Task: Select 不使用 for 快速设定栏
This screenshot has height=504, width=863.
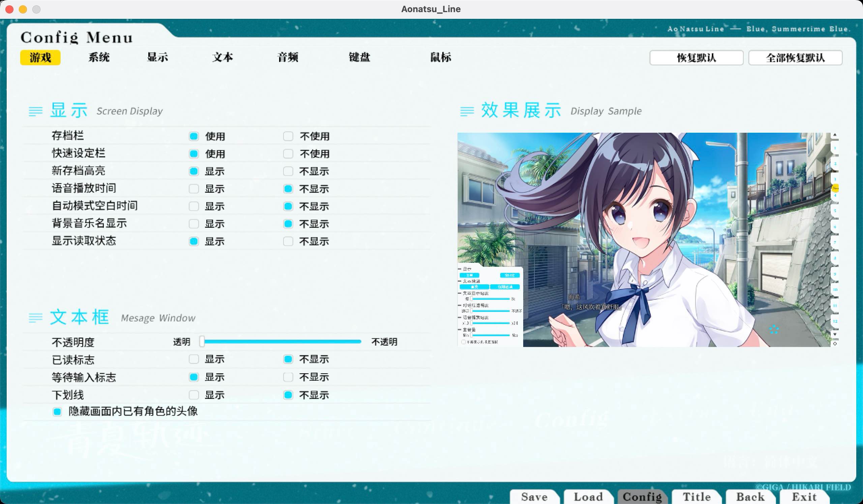Action: pos(288,154)
